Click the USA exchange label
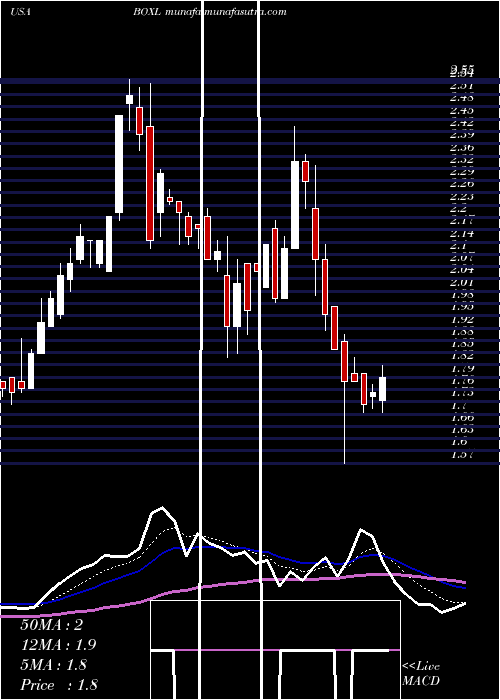Viewport: 500px width, 700px height. (x=20, y=12)
